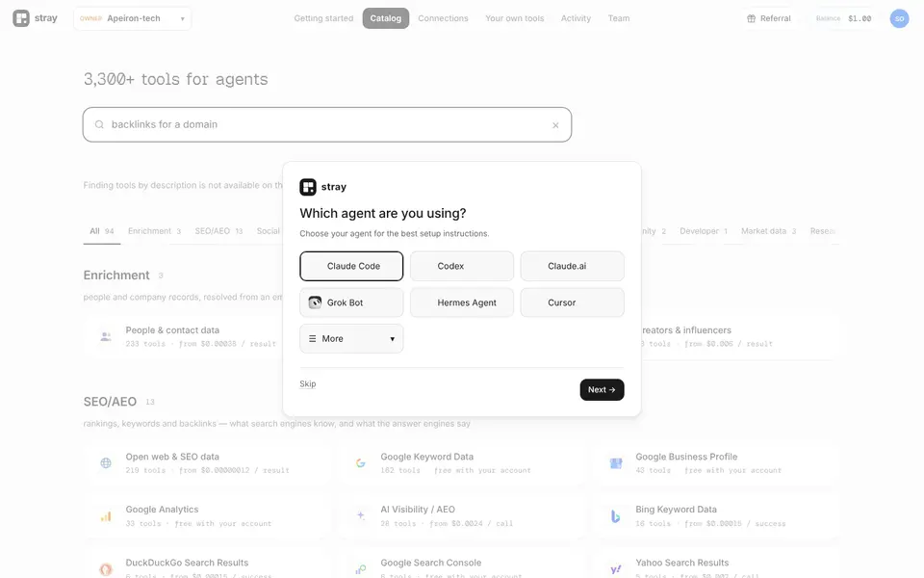Open AI Visibility / AEO card
Screen dimensions: 924x578
pos(462,516)
